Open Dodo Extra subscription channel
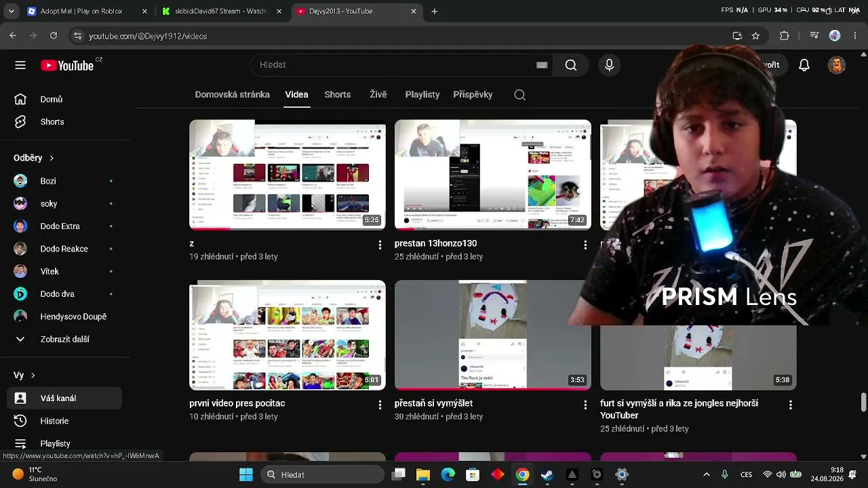This screenshot has width=868, height=488. (x=64, y=226)
